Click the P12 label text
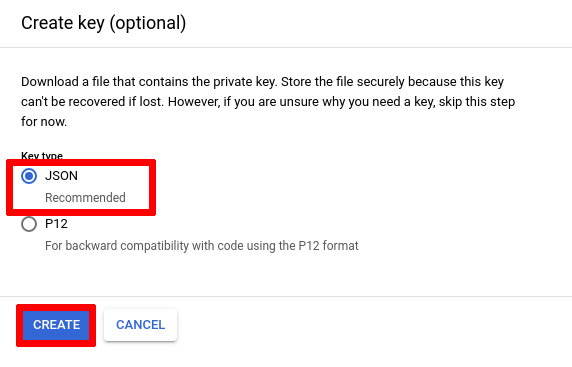 56,224
